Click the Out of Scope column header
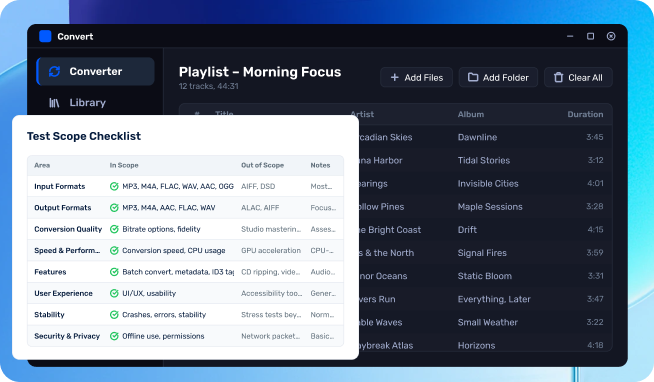This screenshot has height=382, width=654. [x=262, y=165]
